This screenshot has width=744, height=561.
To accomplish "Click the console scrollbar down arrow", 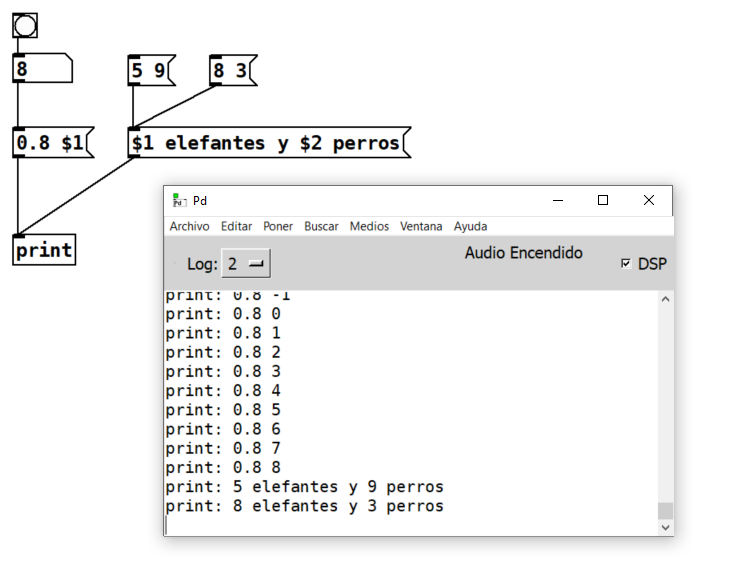I will tap(665, 527).
